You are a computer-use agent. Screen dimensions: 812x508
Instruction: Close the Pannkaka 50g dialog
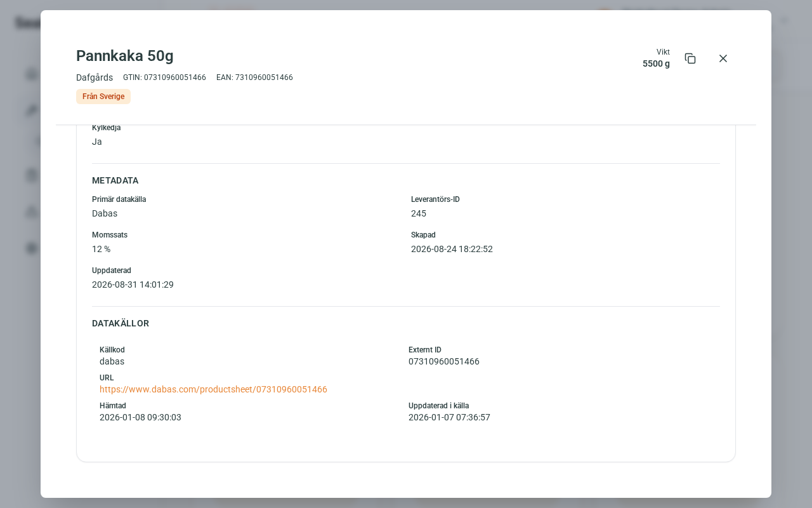[723, 58]
